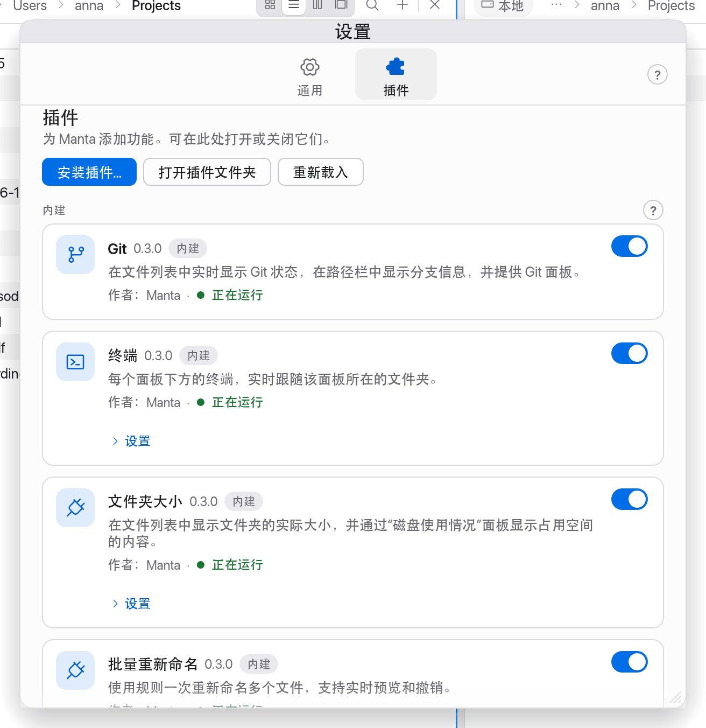Switch to grid view in background toolbar
706x728 pixels.
tap(270, 5)
